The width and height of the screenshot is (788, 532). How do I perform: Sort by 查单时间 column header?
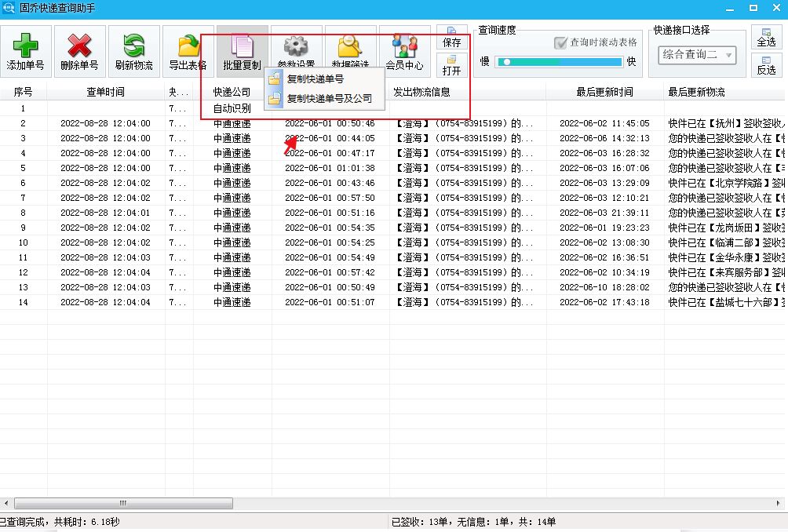pos(105,92)
